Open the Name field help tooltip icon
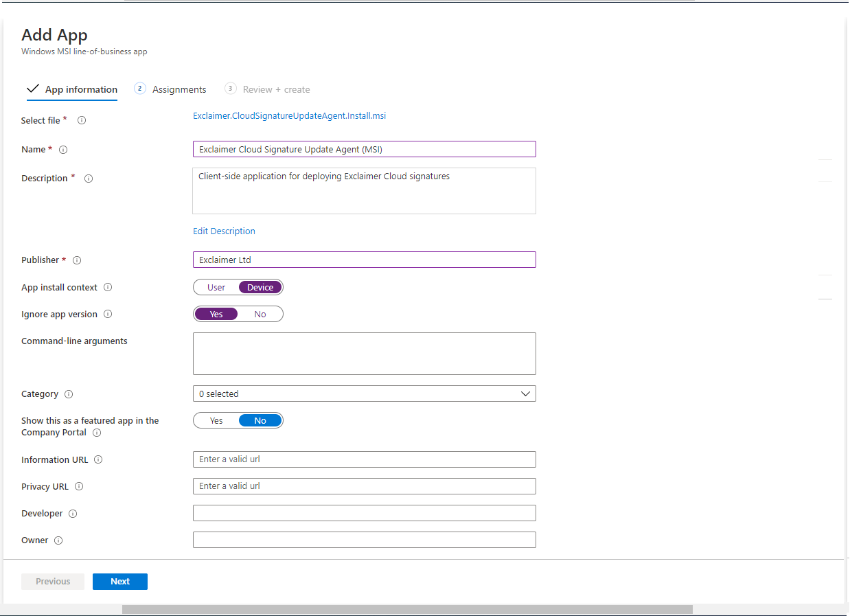Viewport: 850px width, 616px height. pyautogui.click(x=65, y=149)
